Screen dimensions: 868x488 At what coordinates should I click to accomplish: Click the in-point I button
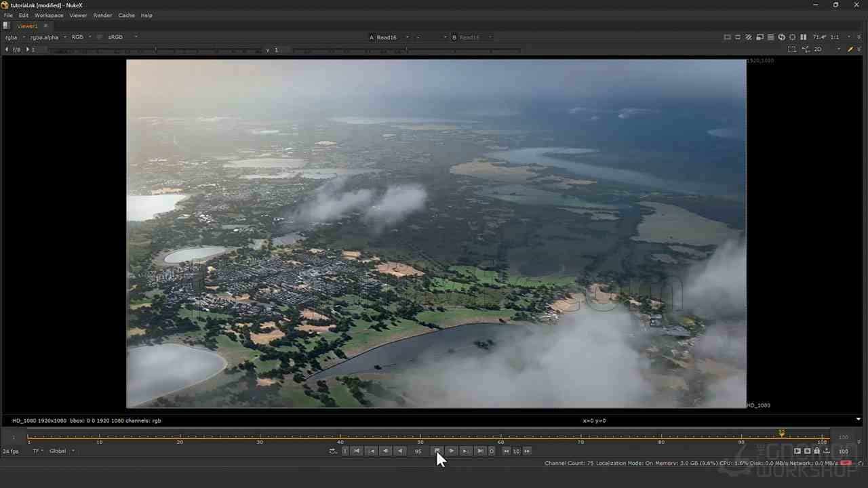(344, 451)
